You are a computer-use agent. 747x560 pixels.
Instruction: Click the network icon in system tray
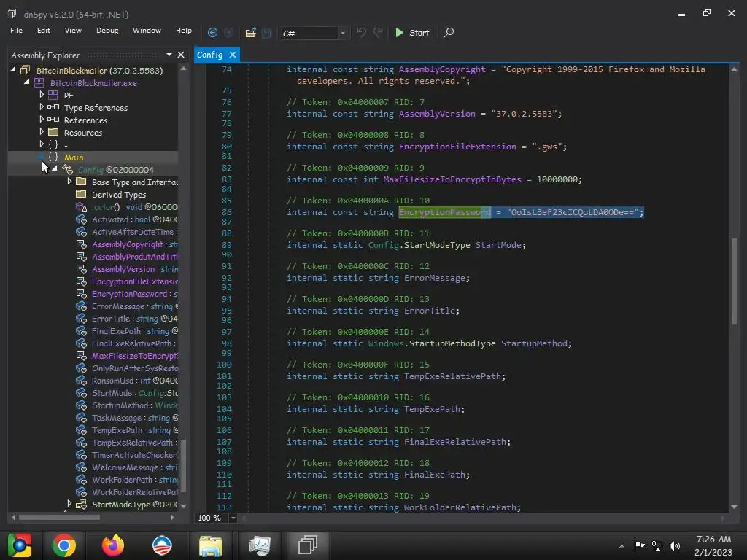tap(657, 545)
